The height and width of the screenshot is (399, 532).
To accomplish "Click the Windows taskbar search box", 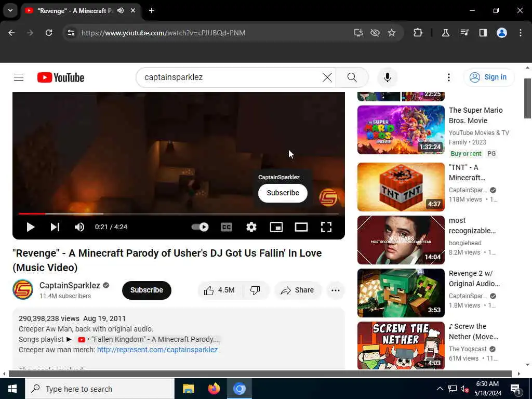I will pyautogui.click(x=100, y=389).
